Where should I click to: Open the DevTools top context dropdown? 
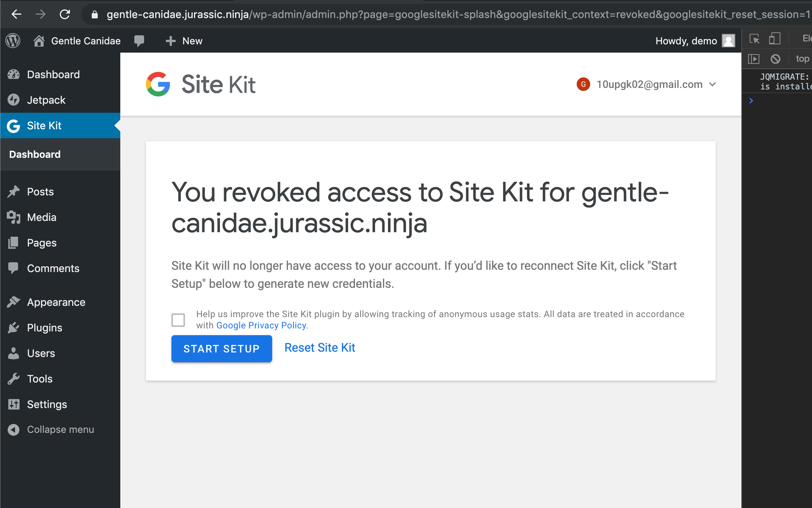803,59
